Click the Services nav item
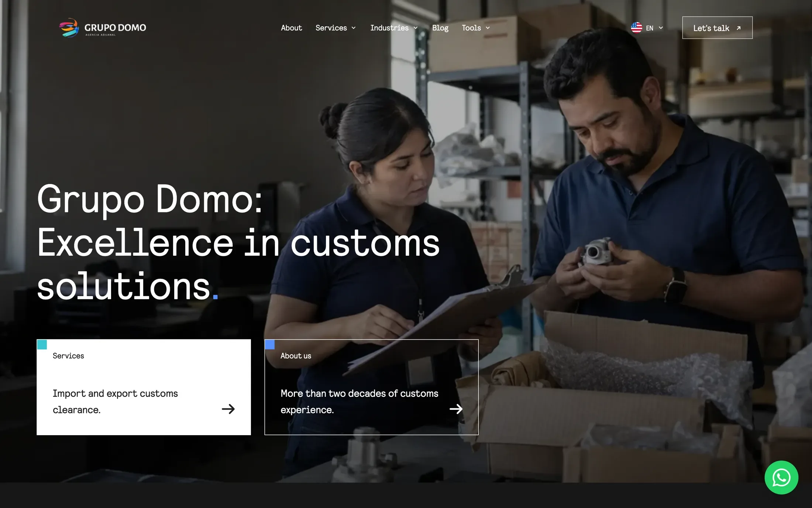The image size is (812, 508). [331, 28]
